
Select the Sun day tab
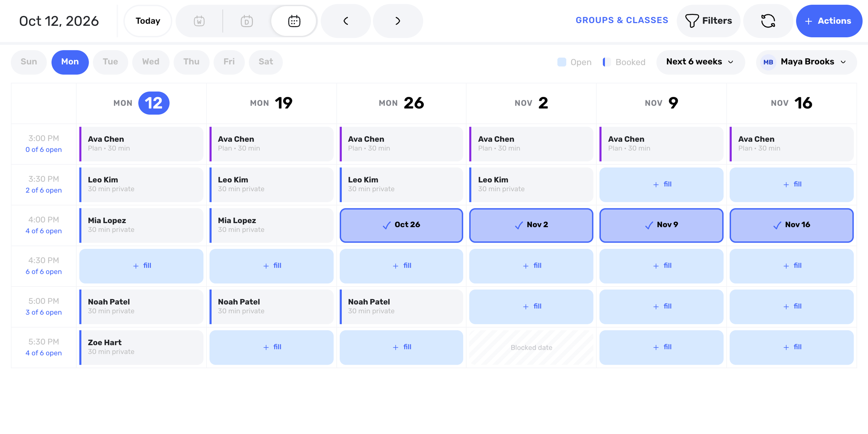(x=29, y=62)
